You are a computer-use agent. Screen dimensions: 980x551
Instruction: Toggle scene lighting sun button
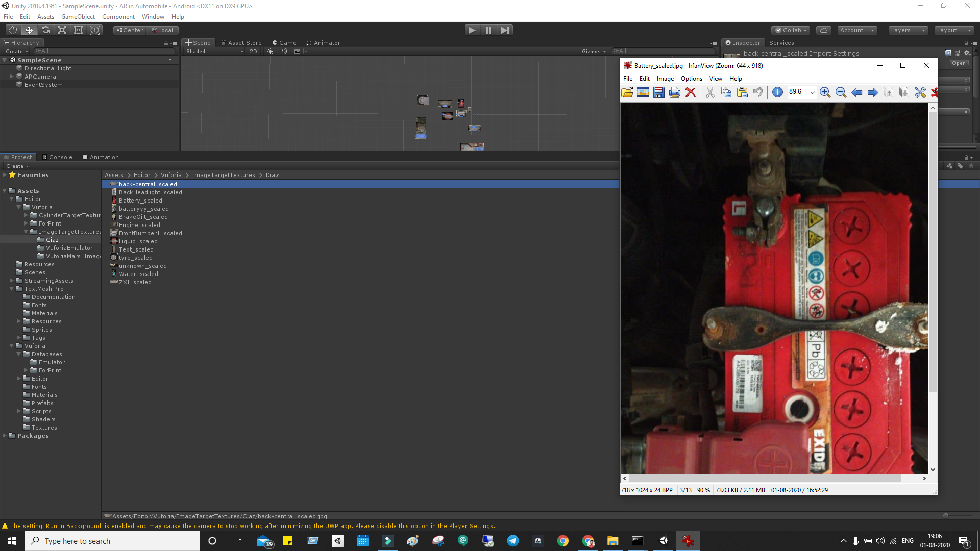click(270, 52)
